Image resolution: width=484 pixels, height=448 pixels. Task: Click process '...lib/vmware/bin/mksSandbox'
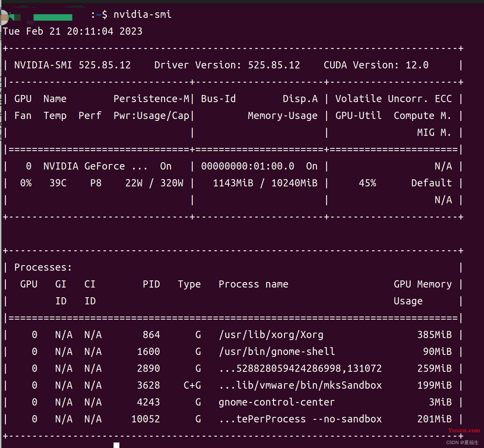pos(300,385)
